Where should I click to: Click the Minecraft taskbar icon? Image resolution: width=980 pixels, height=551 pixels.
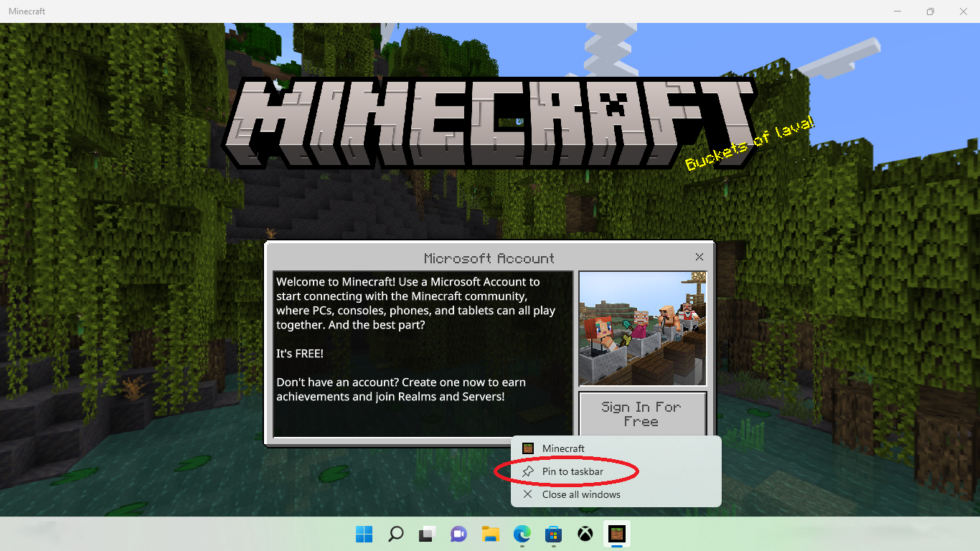coord(617,534)
